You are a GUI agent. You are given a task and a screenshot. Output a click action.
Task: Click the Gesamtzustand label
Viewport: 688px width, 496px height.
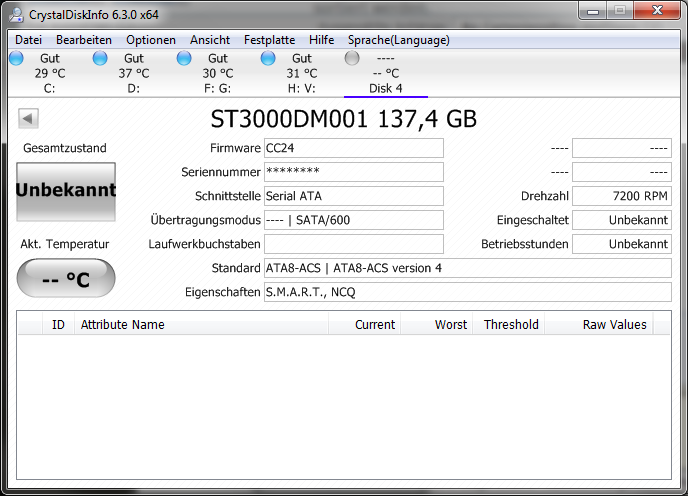pos(65,148)
